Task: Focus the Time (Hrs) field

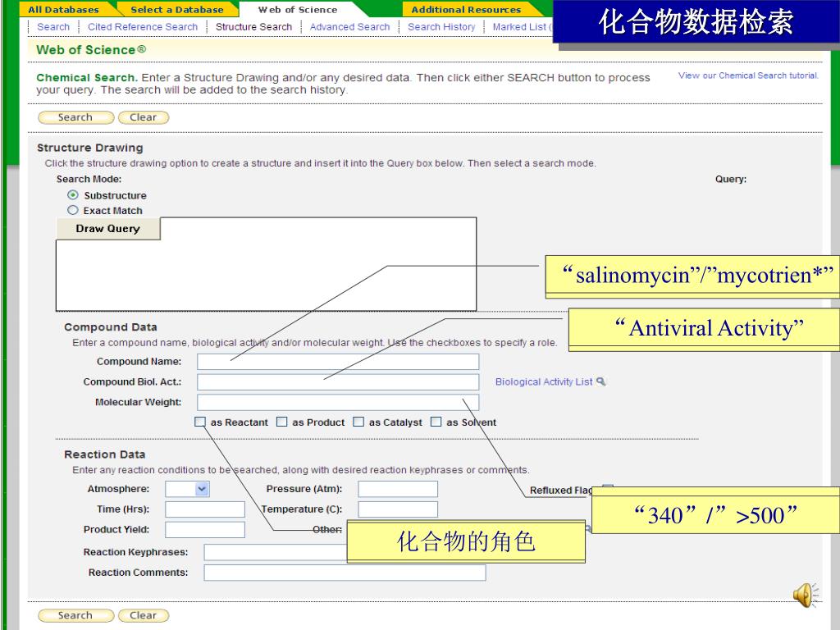Action: [x=205, y=509]
